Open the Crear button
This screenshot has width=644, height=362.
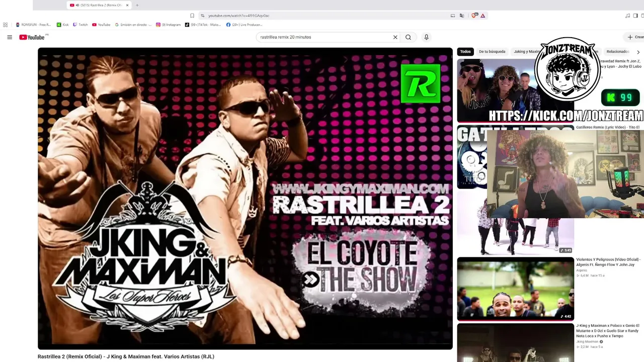pos(635,37)
